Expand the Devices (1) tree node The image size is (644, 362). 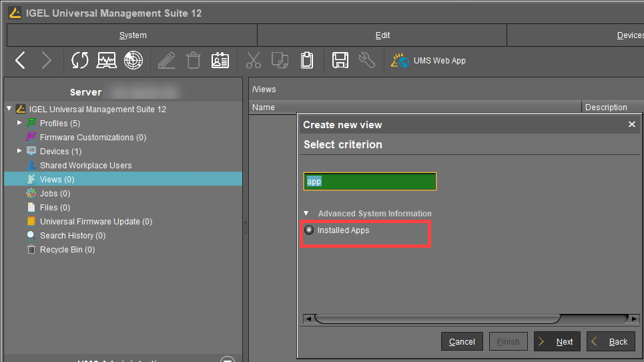[x=19, y=152]
